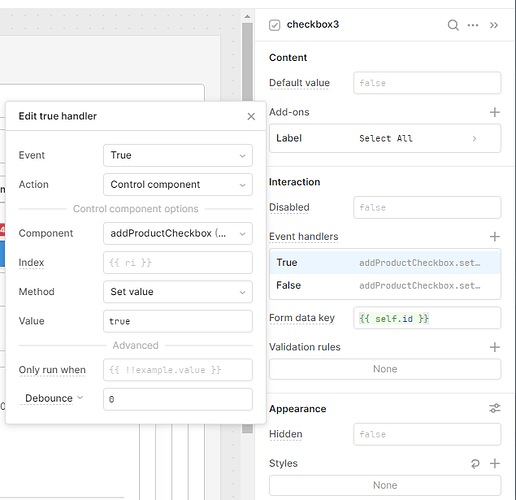Open the Label Select All add-on
The height and width of the screenshot is (500, 516).
(x=385, y=138)
